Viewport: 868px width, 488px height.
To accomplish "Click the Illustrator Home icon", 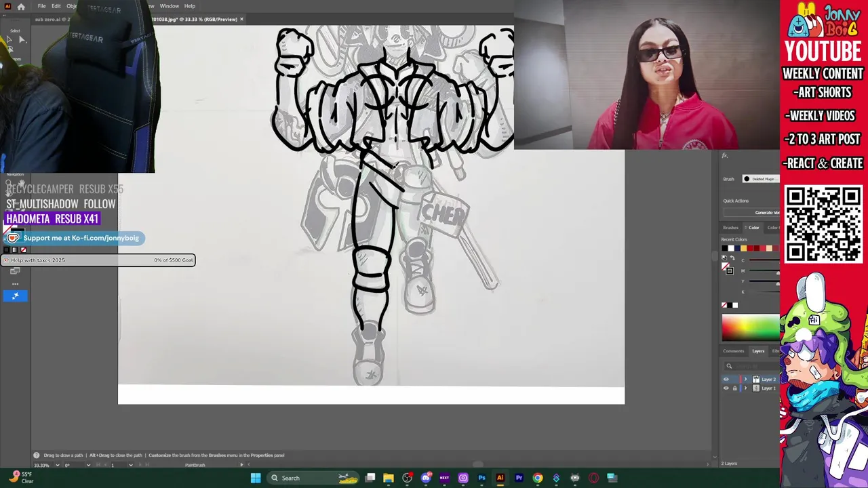I will pos(21,6).
